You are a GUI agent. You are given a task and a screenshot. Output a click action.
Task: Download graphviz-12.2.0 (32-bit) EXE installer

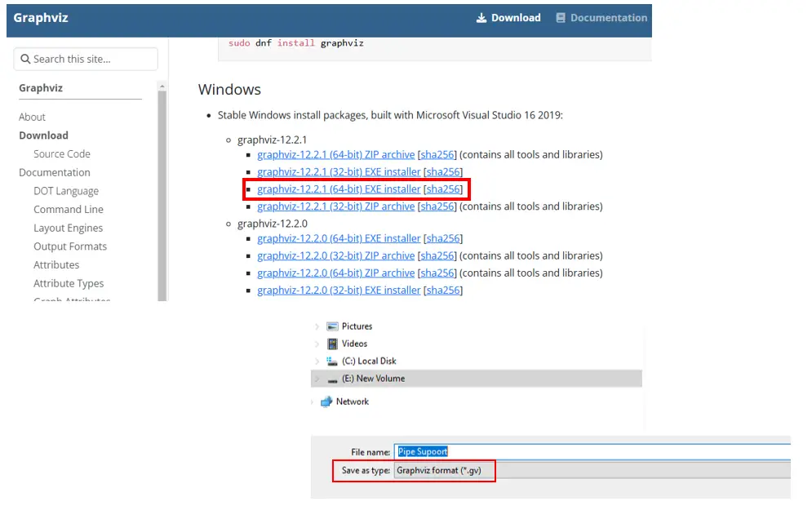(x=339, y=291)
